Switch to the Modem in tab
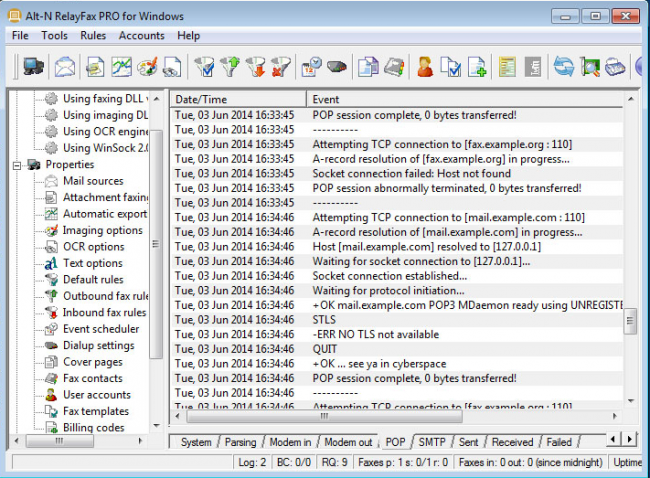 290,442
